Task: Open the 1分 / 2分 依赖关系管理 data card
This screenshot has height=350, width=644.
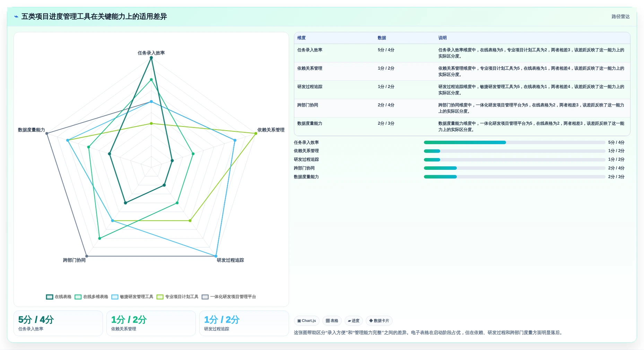Action: [151, 323]
